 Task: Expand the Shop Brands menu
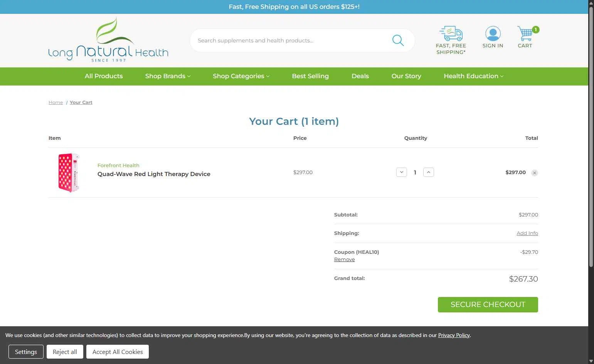click(x=168, y=76)
